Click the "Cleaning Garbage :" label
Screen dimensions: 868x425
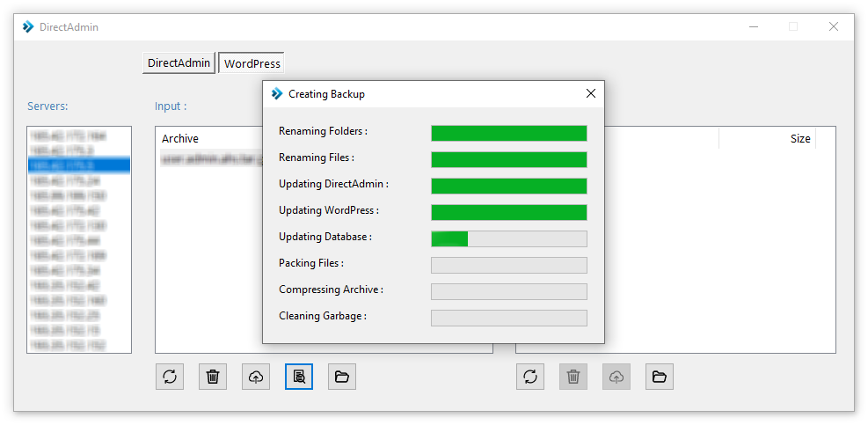pos(323,316)
